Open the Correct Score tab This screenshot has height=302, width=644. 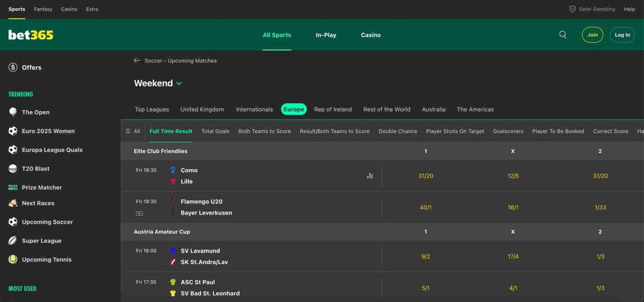(x=611, y=131)
